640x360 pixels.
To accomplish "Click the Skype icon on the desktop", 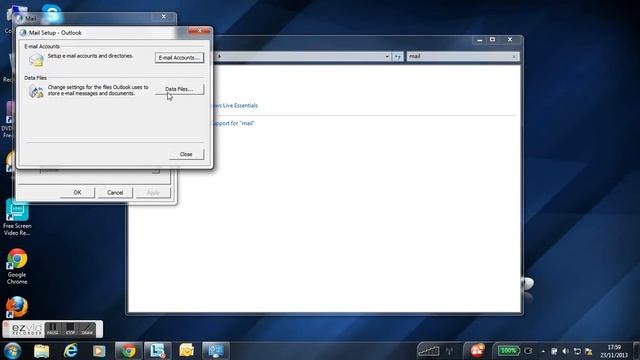I will pyautogui.click(x=52, y=13).
